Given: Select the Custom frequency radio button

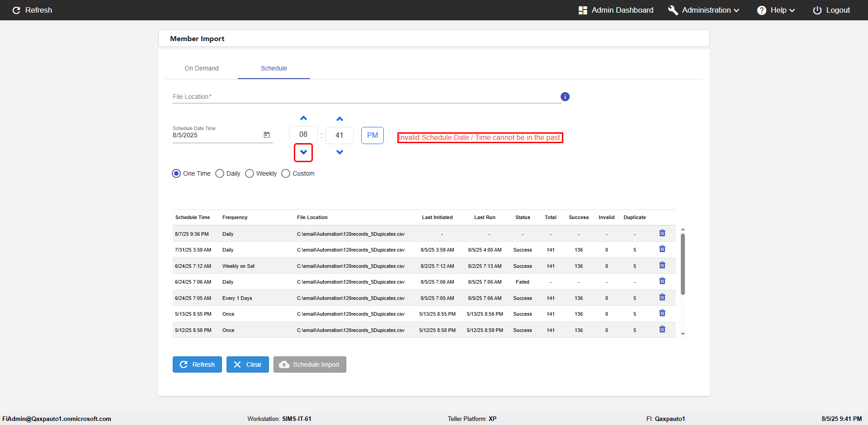Looking at the screenshot, I should [286, 173].
